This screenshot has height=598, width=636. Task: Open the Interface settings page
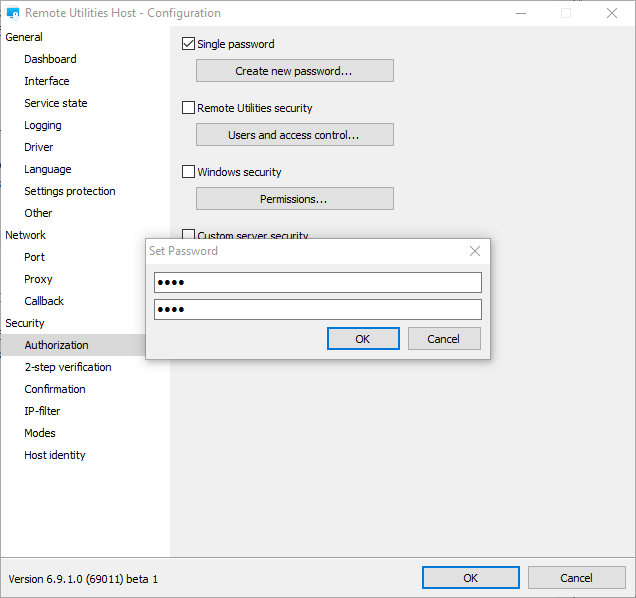[47, 81]
